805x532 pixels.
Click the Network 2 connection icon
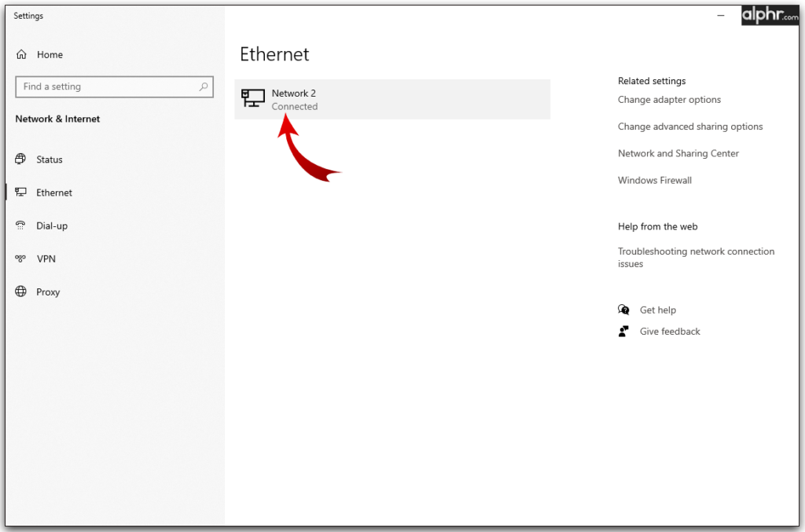tap(252, 99)
